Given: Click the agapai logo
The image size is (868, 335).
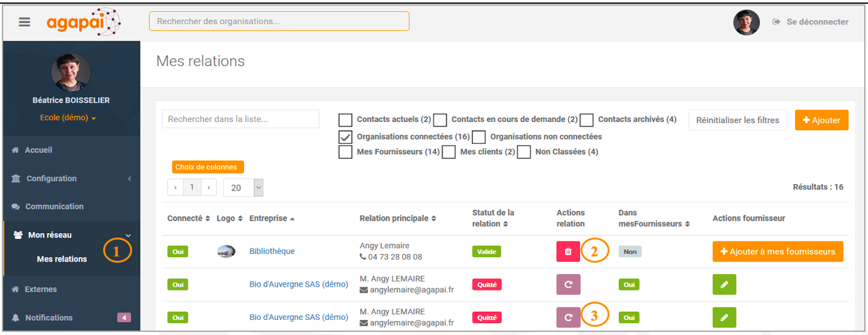Looking at the screenshot, I should 84,22.
